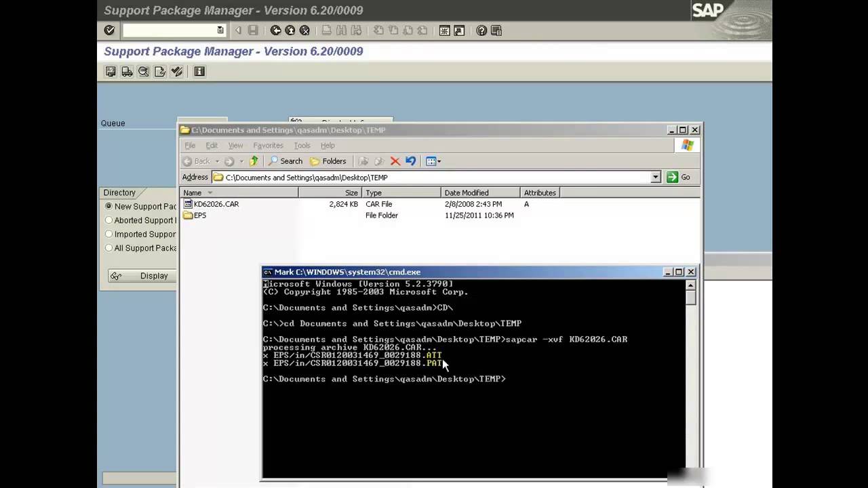Sort by the Date Modified column header

coord(481,192)
